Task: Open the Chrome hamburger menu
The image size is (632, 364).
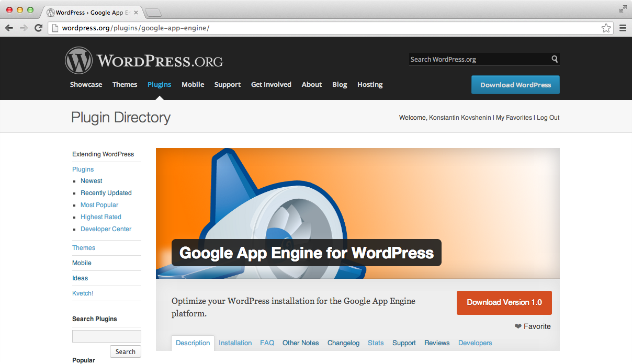Action: click(623, 28)
